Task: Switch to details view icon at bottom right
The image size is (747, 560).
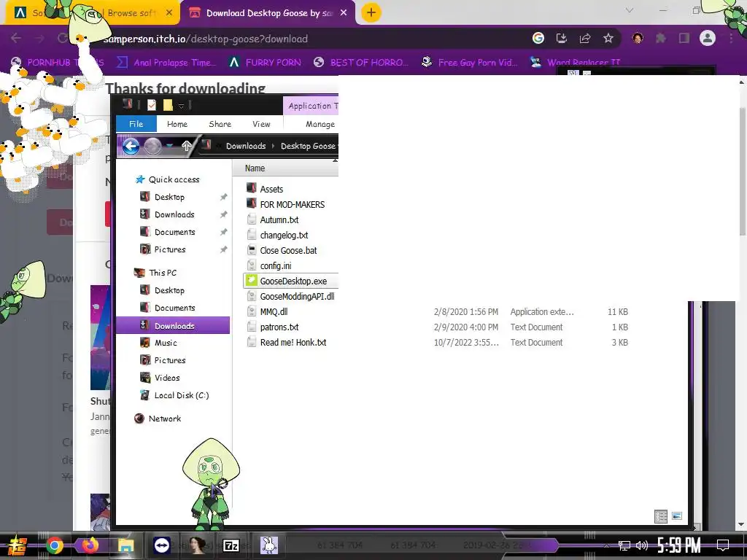Action: pyautogui.click(x=660, y=516)
